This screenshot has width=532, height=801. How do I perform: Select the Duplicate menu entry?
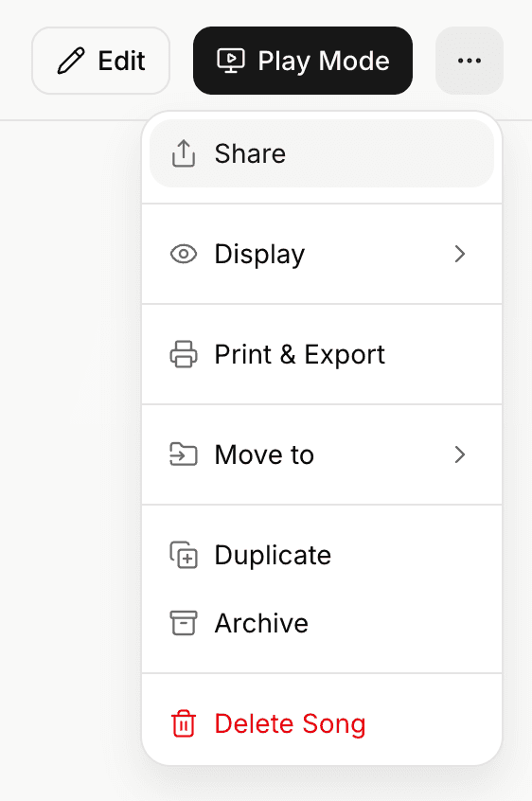click(322, 555)
